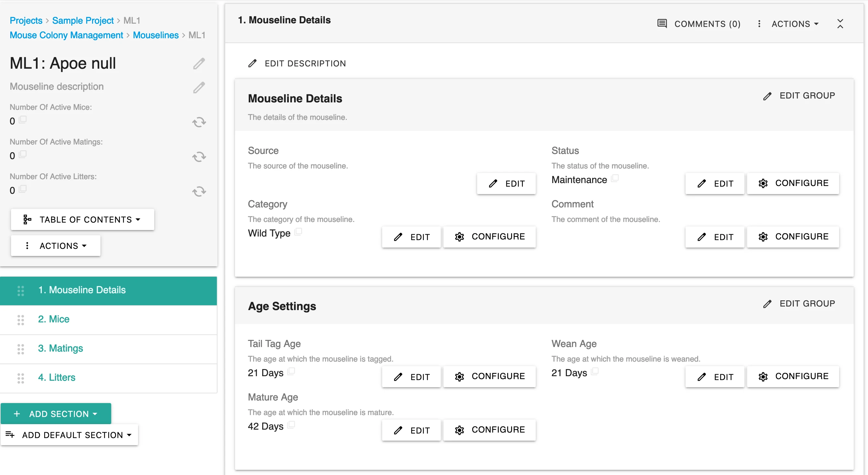Screen dimensions: 868x475
Task: Click Edit Group for Age Settings
Action: [x=799, y=304]
